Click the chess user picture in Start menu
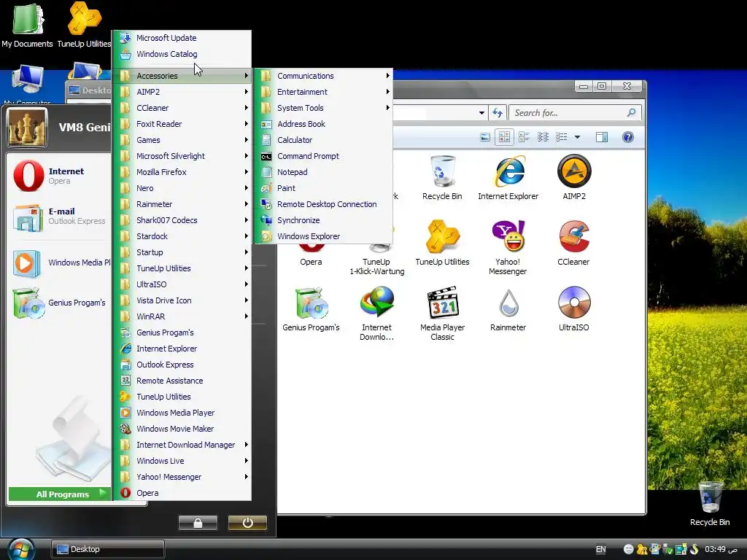The image size is (747, 560). pos(27,127)
